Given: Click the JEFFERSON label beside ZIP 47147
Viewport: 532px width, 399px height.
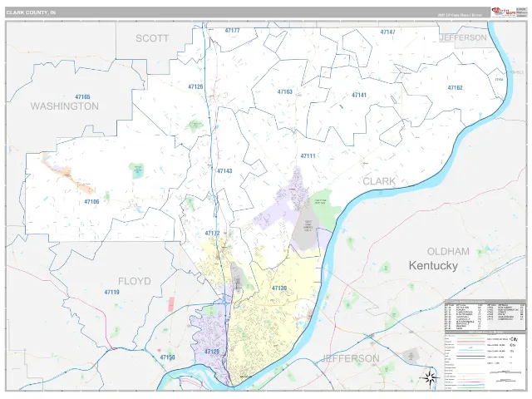Looking at the screenshot, I should [x=463, y=37].
